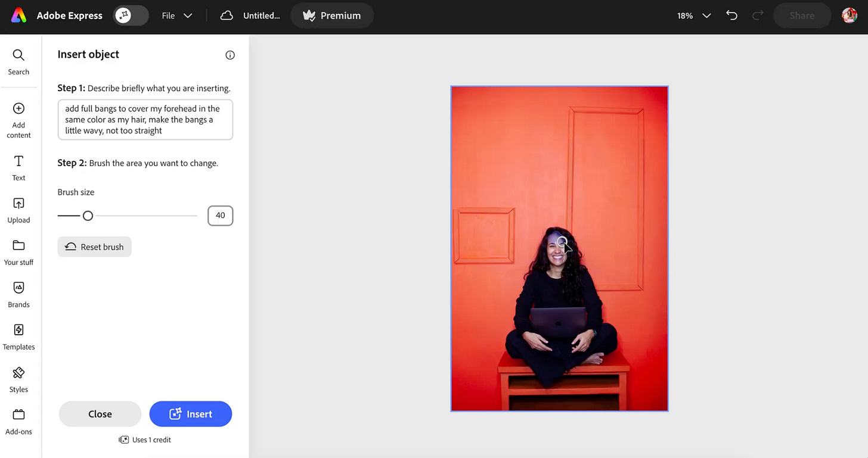
Task: Click the Uses 1 credit label
Action: click(x=145, y=440)
